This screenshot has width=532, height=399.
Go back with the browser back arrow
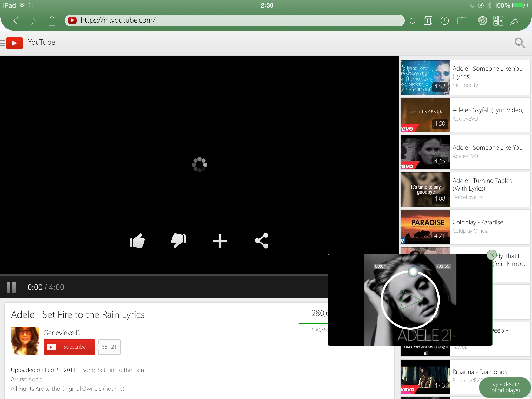coord(16,21)
